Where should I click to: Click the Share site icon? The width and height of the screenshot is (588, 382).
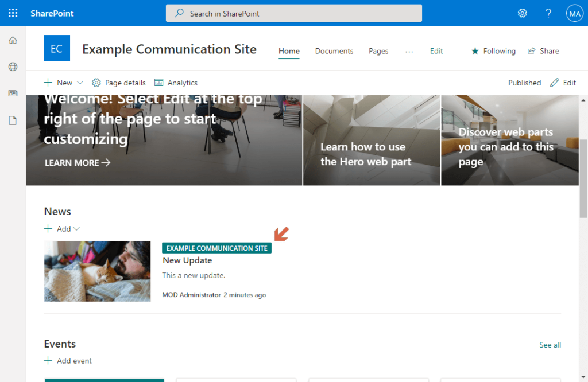click(x=531, y=51)
